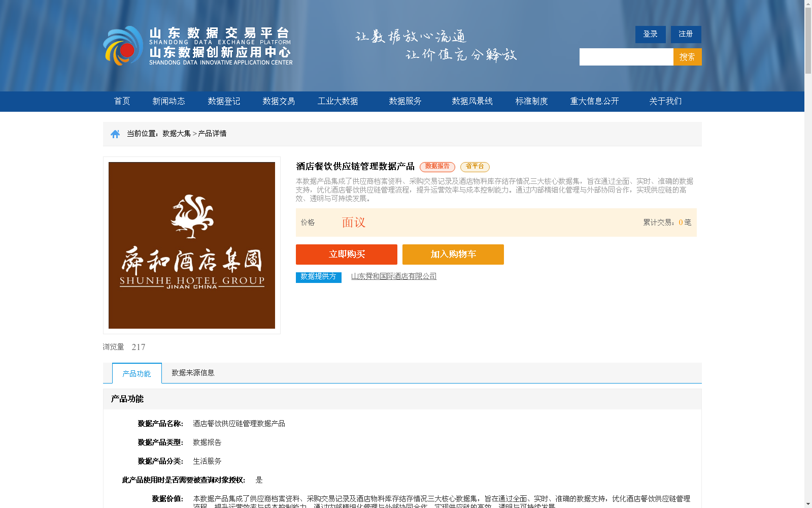Click the vertical scrollbar thumb

808,41
